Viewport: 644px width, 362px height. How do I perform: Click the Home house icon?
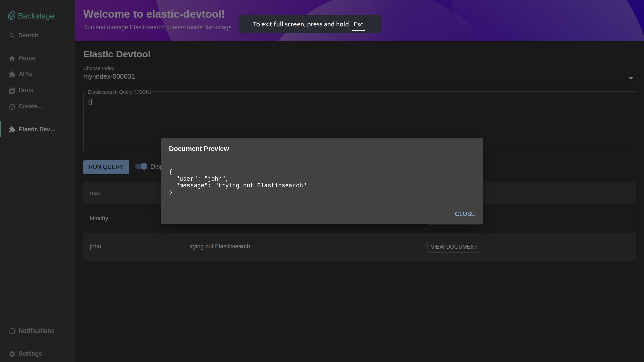point(12,58)
